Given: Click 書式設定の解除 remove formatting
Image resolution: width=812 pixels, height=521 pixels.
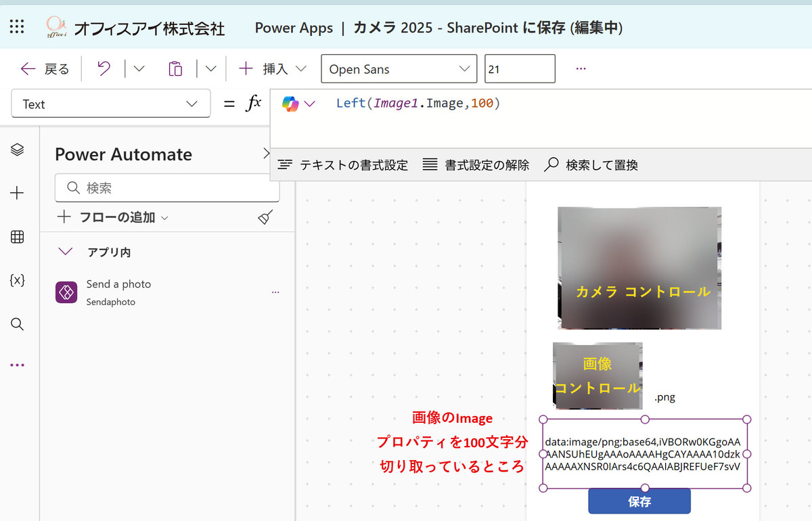Looking at the screenshot, I should (476, 164).
